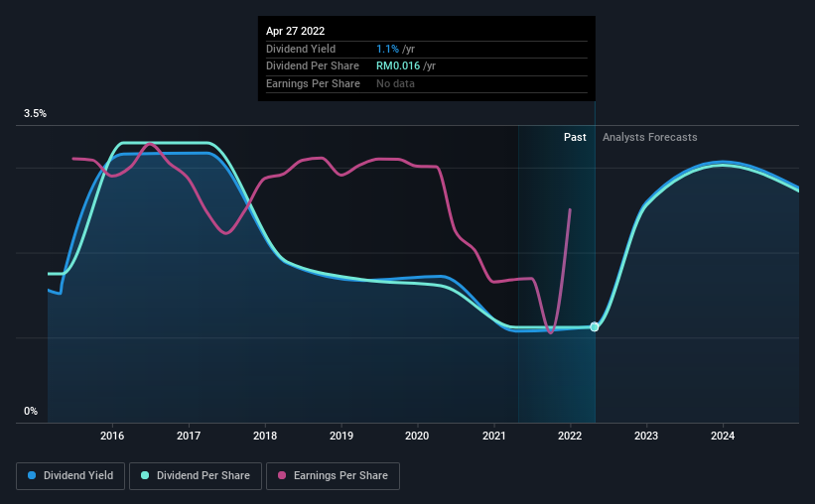
Task: Click the blue Dividend Yield legend dot
Action: pos(32,475)
